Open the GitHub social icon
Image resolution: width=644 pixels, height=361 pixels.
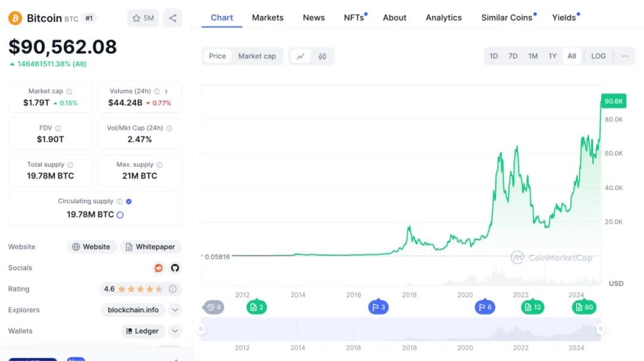point(175,268)
